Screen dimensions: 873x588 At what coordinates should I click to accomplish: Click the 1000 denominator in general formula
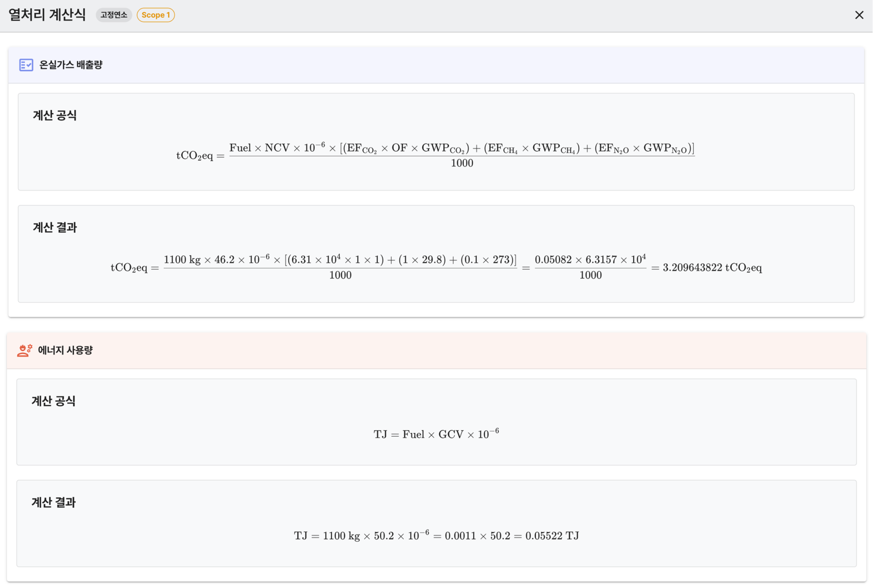click(x=462, y=164)
